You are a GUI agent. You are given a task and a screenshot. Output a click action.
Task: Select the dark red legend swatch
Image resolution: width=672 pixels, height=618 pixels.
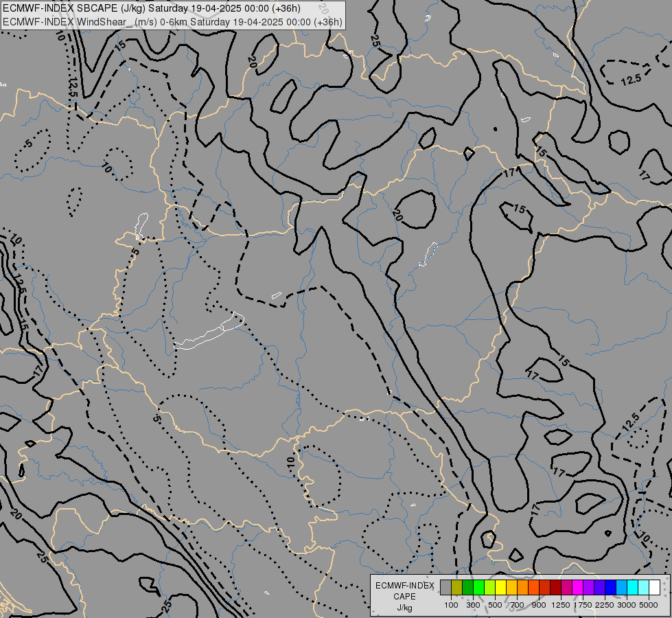click(x=555, y=587)
